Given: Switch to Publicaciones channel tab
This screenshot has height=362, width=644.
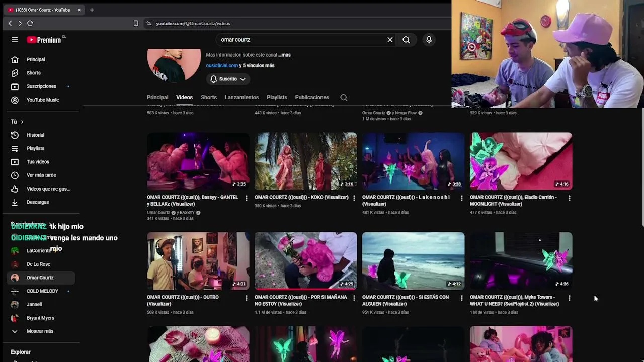Looking at the screenshot, I should 312,97.
